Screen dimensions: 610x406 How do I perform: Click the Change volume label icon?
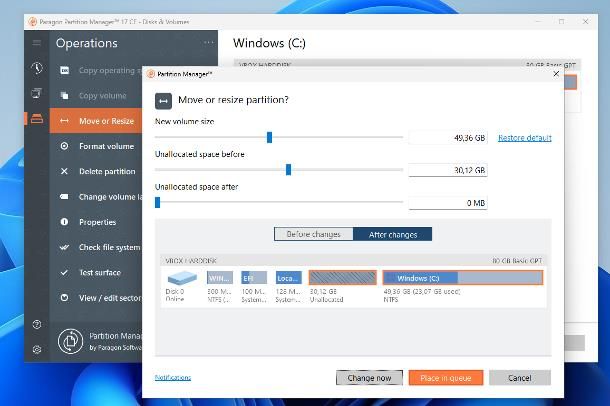tap(65, 197)
